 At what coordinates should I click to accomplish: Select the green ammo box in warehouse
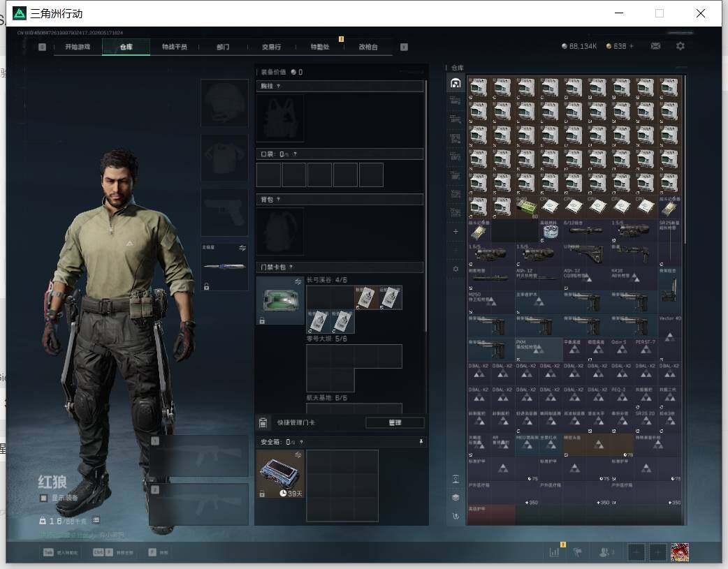[527, 207]
